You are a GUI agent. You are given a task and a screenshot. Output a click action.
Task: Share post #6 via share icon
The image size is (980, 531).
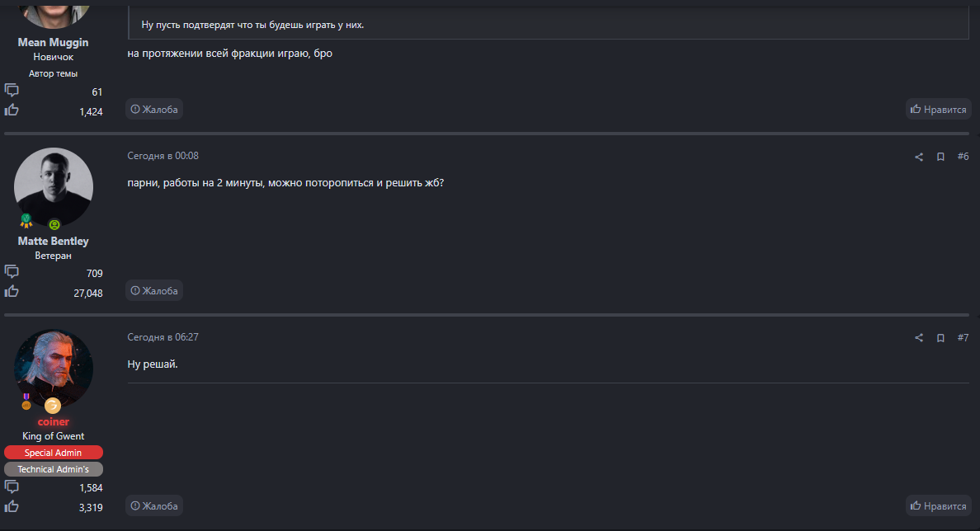pyautogui.click(x=919, y=157)
